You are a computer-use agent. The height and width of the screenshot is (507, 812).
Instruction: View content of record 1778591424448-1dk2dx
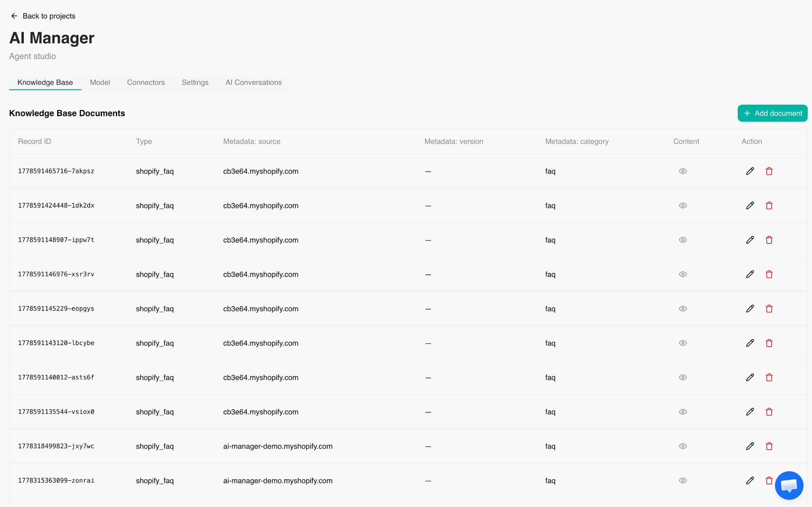click(683, 206)
